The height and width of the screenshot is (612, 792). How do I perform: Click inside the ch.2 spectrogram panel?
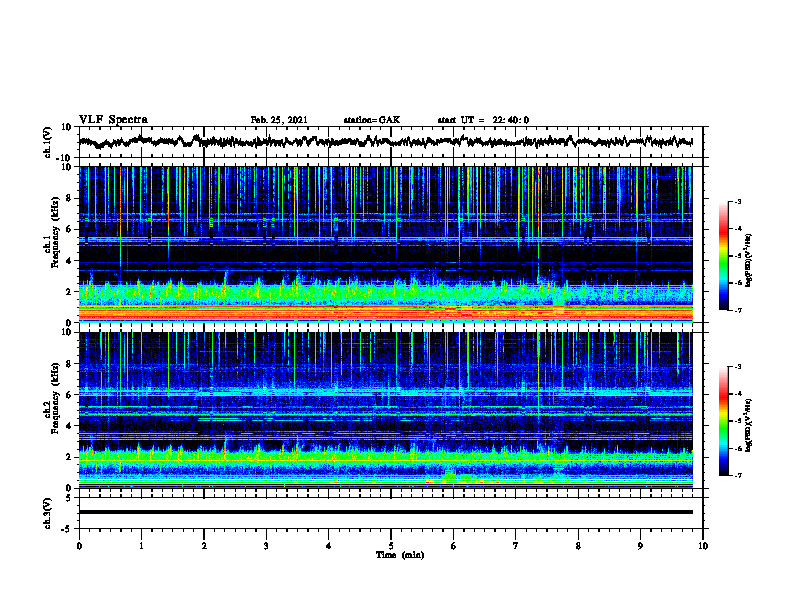386,410
